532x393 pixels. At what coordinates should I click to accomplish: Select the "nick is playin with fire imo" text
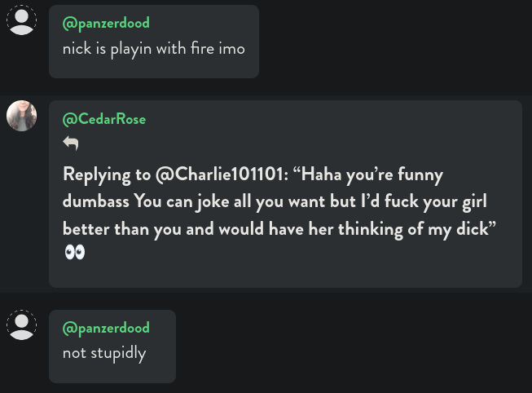(154, 49)
